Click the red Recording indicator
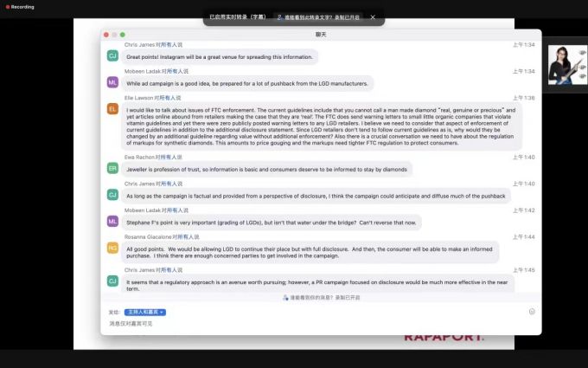Viewport: 588px width, 368px height. pyautogui.click(x=20, y=7)
